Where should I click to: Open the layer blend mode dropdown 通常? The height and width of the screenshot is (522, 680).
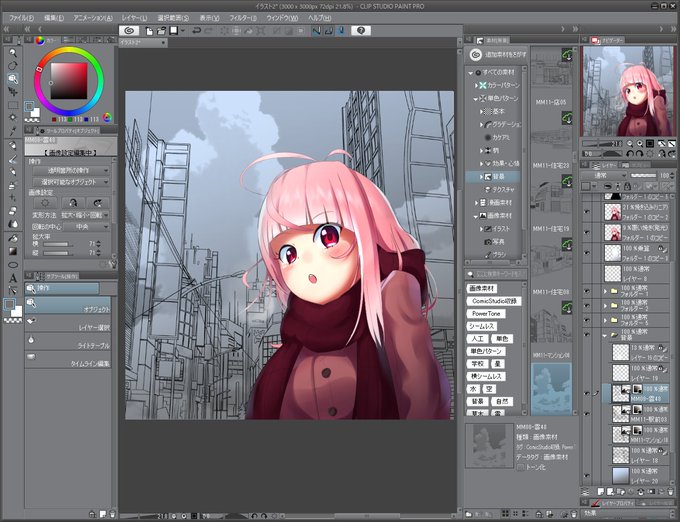604,176
